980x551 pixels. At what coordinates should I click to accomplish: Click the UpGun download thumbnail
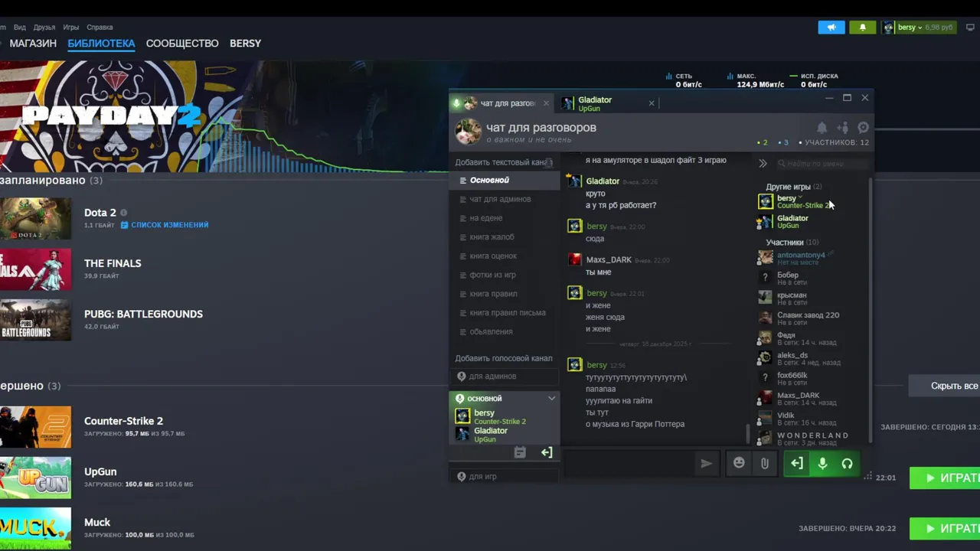[35, 478]
